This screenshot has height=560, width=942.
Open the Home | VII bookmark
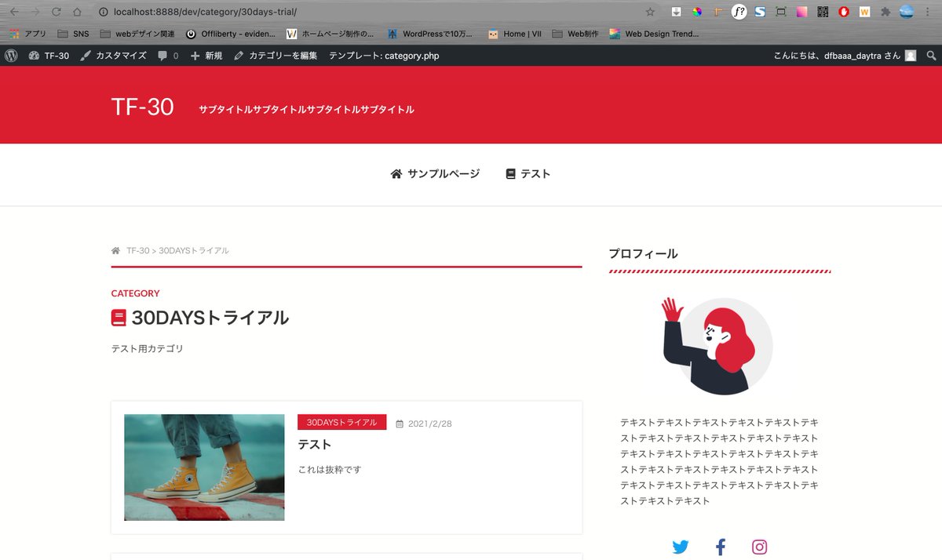pyautogui.click(x=515, y=34)
